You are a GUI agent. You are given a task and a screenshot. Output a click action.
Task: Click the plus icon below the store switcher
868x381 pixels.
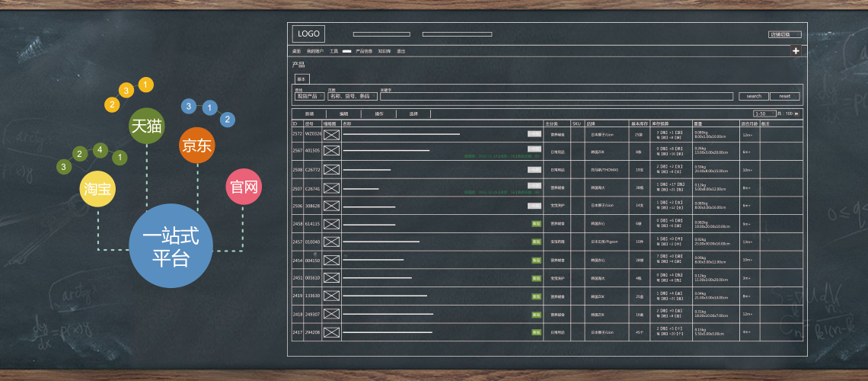pos(796,51)
